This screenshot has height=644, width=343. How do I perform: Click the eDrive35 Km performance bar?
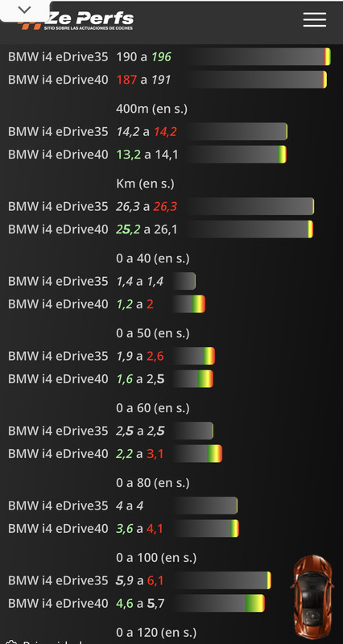tap(251, 207)
